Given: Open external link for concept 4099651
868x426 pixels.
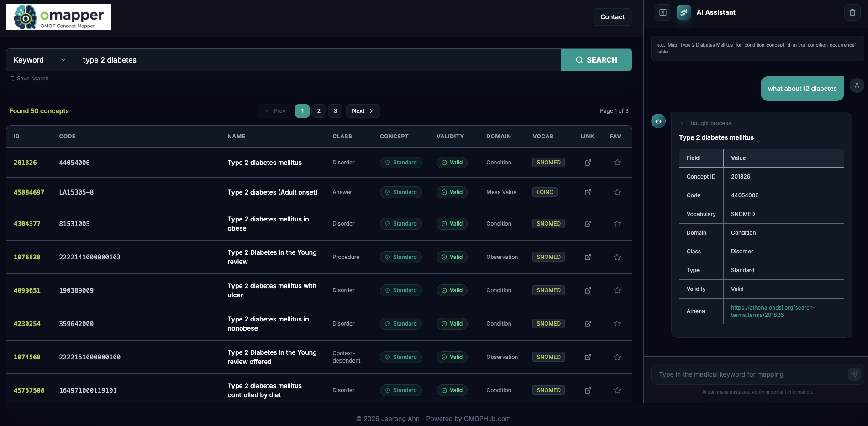Looking at the screenshot, I should tap(588, 290).
